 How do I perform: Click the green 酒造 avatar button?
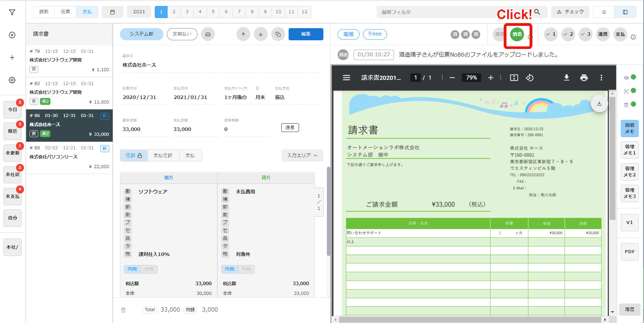coord(517,34)
